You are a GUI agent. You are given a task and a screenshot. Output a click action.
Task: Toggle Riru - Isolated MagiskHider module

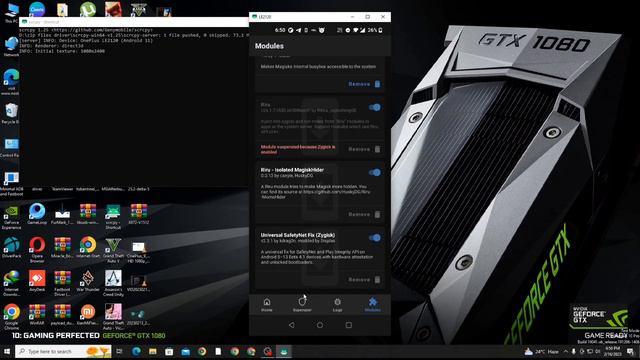pyautogui.click(x=375, y=173)
